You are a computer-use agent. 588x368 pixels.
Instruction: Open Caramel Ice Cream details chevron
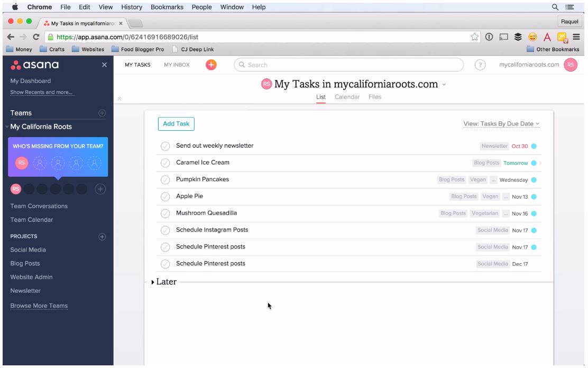click(540, 163)
